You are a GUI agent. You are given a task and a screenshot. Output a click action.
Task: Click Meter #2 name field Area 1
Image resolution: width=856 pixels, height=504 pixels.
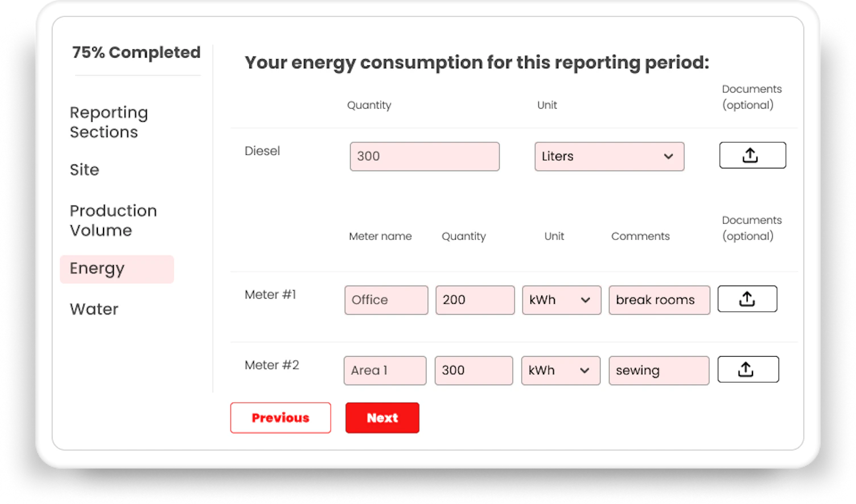(385, 370)
